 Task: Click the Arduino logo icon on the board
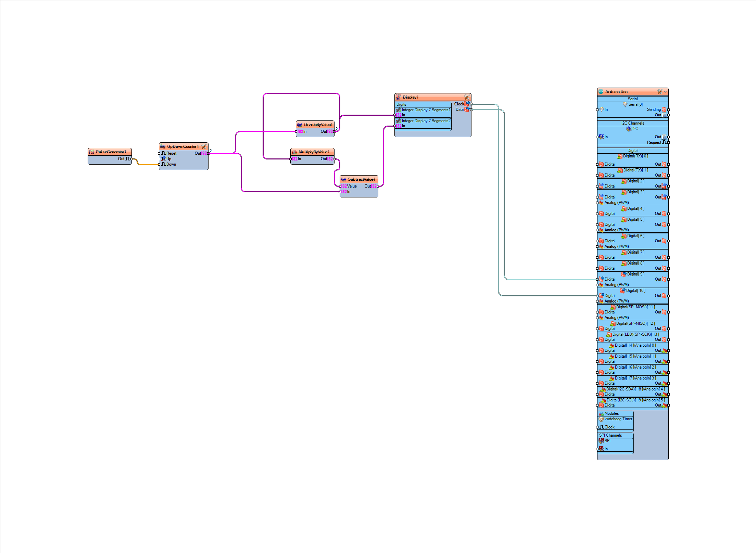pos(601,92)
